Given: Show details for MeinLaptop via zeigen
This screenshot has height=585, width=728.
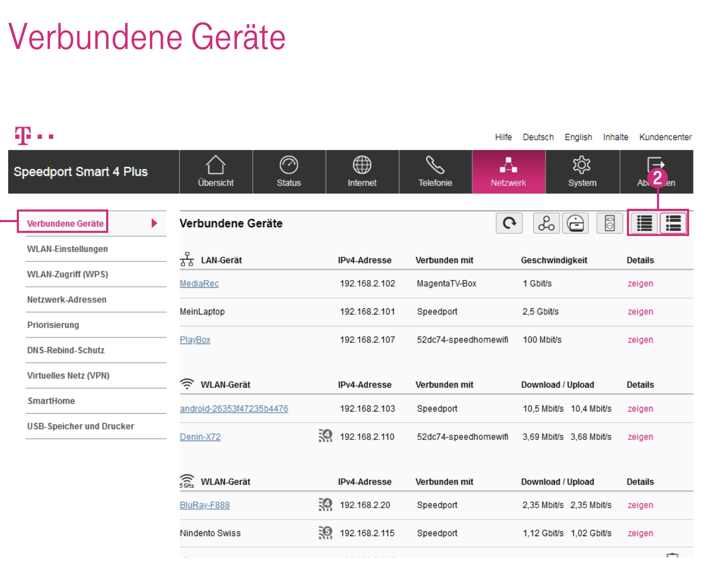Looking at the screenshot, I should pos(640,311).
